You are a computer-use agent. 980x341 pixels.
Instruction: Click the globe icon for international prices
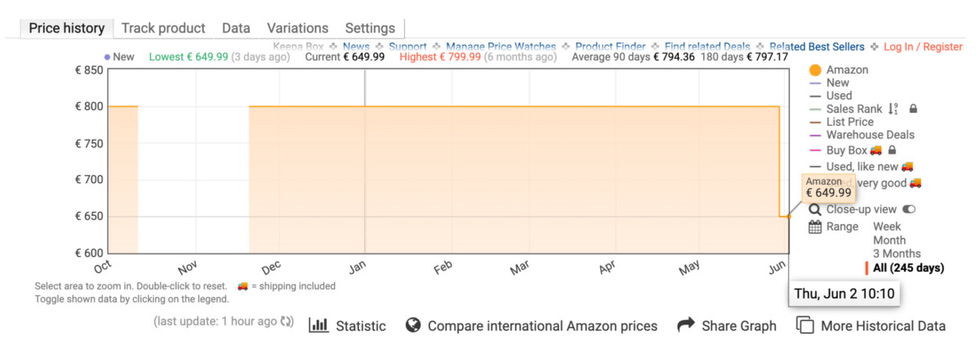[413, 325]
